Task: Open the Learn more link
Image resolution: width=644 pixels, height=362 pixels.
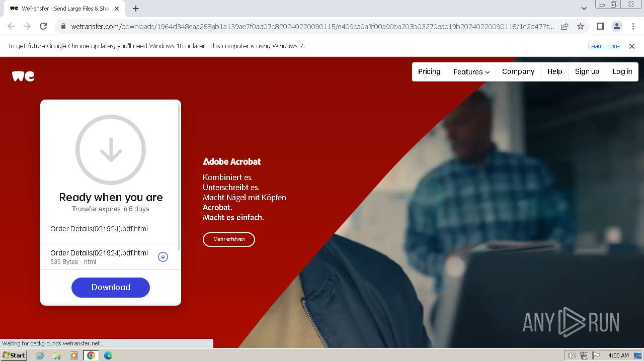Action: [604, 46]
